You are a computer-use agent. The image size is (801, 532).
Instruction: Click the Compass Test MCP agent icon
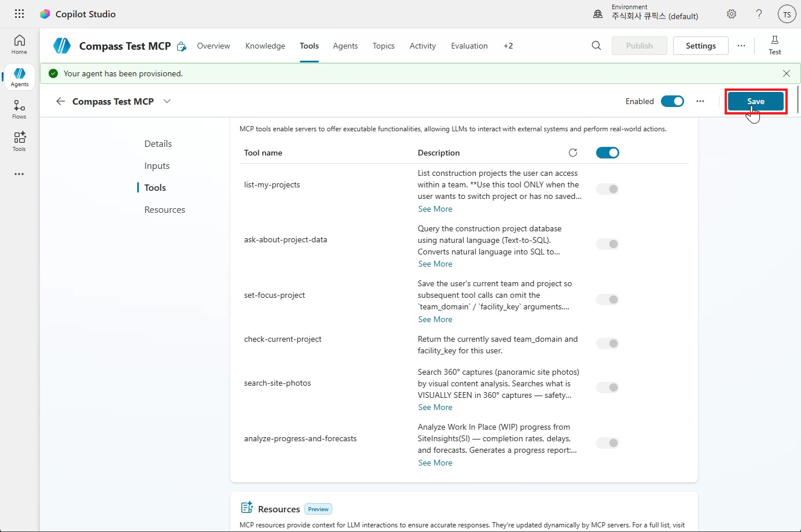pos(62,46)
